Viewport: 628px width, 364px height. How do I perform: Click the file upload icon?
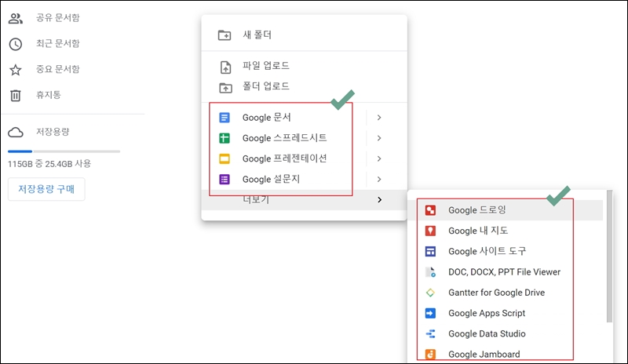coord(225,67)
